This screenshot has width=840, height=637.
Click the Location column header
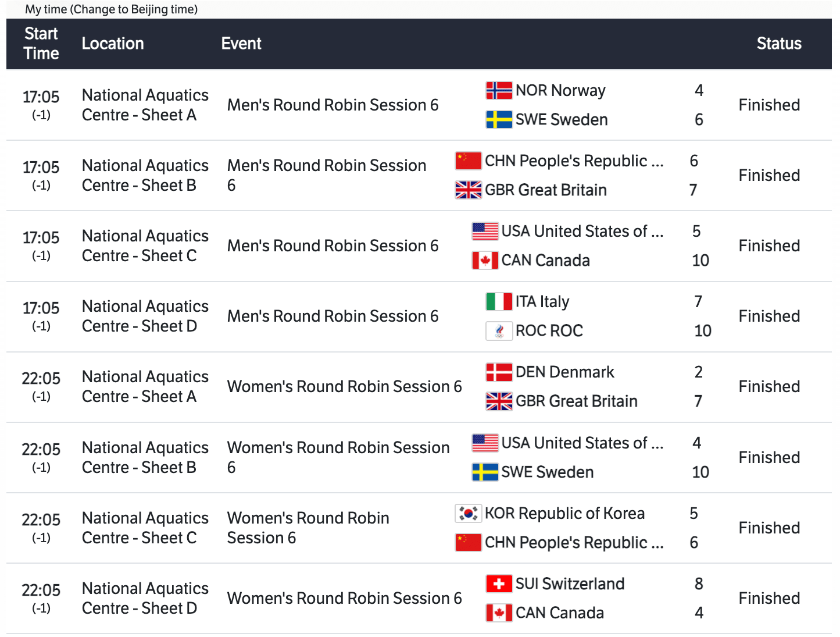click(113, 44)
